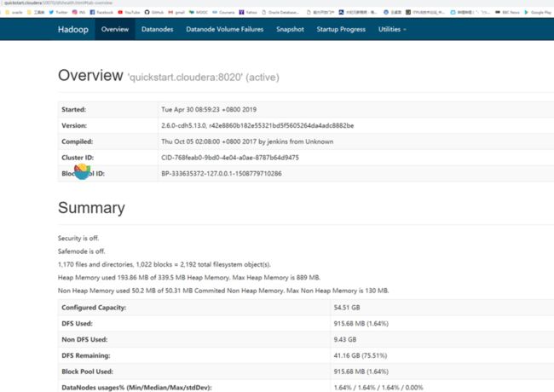Click the Configured Capacity label

(x=94, y=308)
